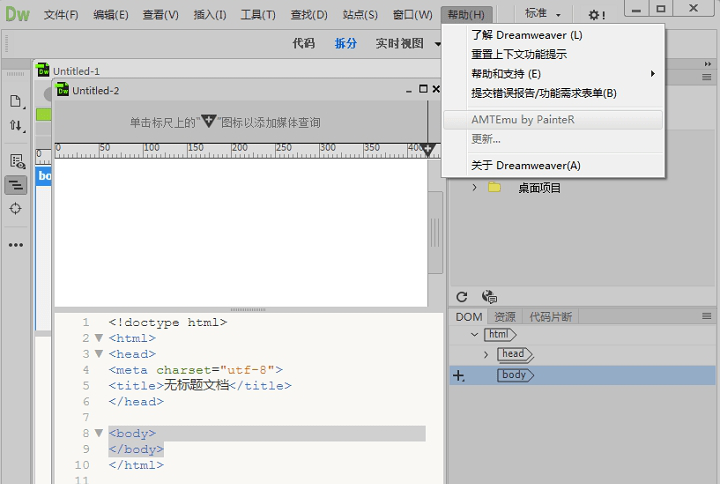The image size is (720, 503).
Task: Select the Untitled-1 document tab
Action: 76,71
